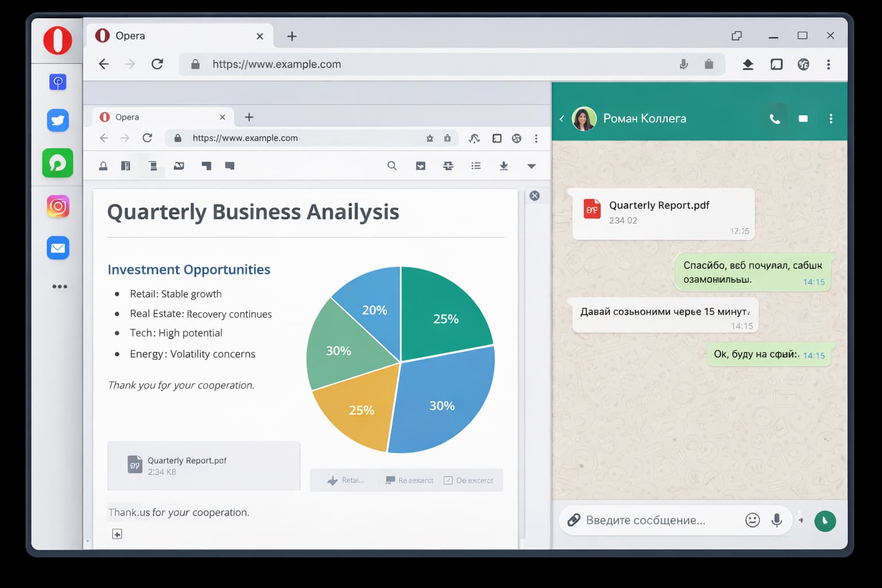Expand the sidebar three-dots more menu
The width and height of the screenshot is (882, 588).
(x=60, y=287)
